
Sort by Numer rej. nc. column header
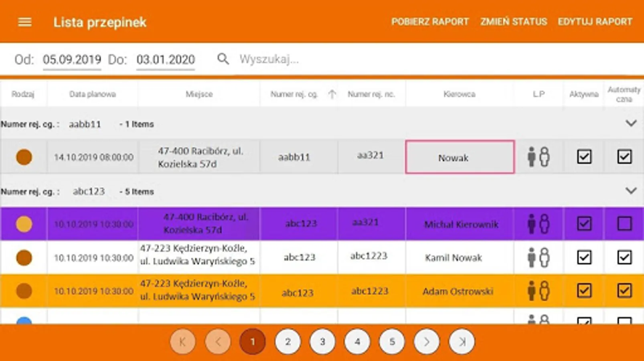(371, 94)
